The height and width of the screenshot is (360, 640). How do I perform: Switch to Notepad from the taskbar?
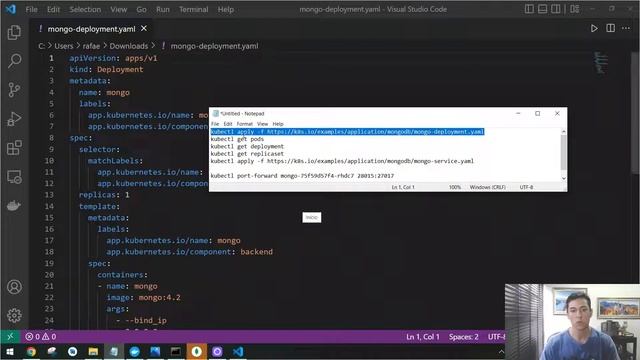pyautogui.click(x=114, y=351)
